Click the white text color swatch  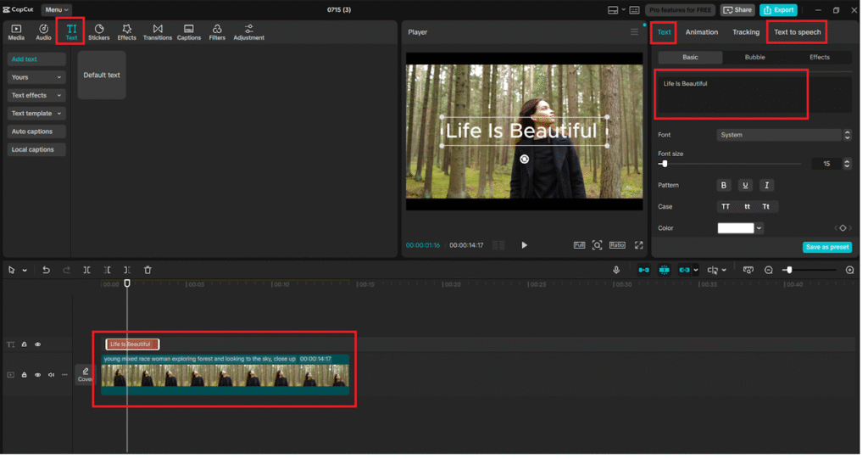click(735, 228)
